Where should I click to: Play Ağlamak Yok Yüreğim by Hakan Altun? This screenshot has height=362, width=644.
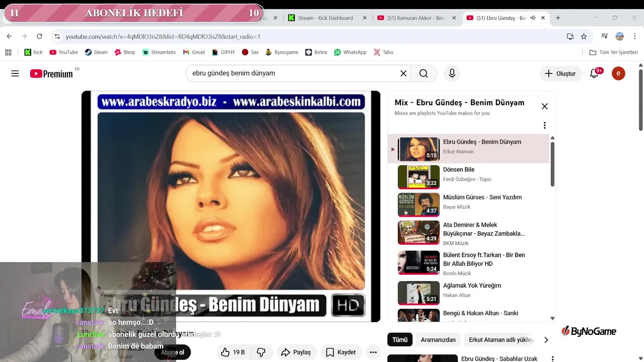tap(468, 293)
